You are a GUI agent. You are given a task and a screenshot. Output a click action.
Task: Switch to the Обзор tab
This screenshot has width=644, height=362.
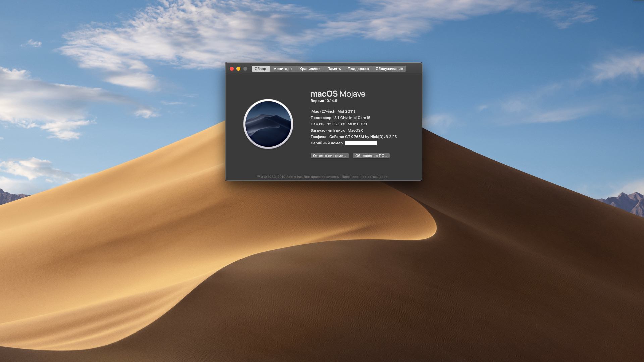click(260, 69)
